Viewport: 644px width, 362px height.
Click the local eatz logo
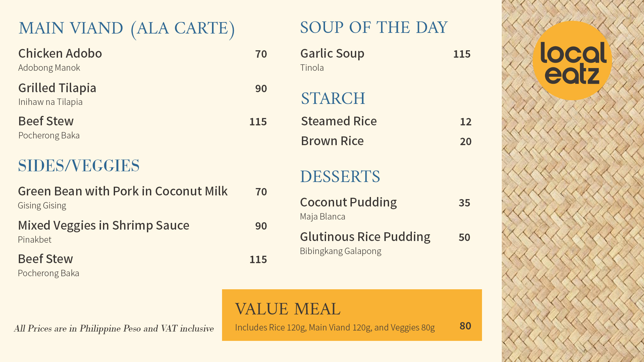click(572, 61)
